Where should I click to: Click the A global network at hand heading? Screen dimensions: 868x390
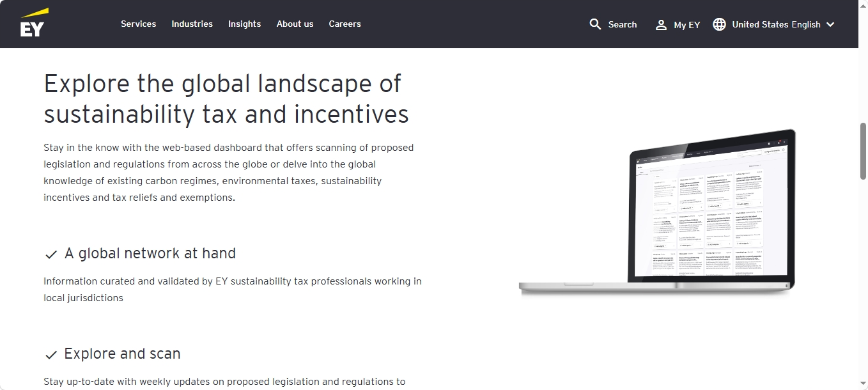(x=150, y=253)
